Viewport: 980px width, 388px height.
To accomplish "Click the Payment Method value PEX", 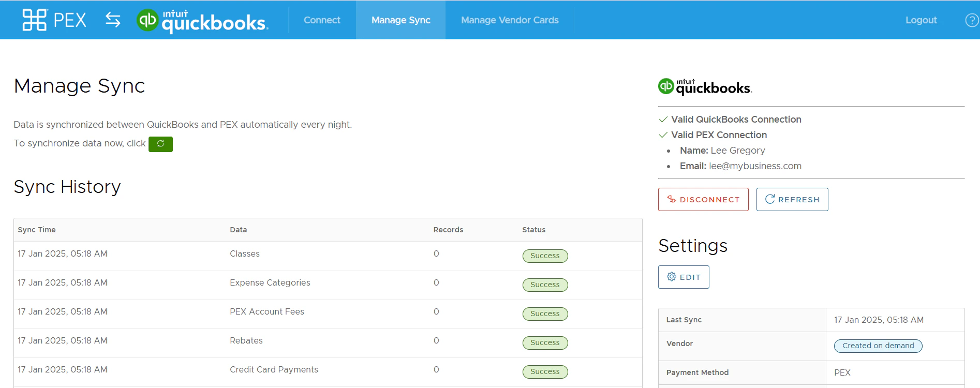I will 842,373.
